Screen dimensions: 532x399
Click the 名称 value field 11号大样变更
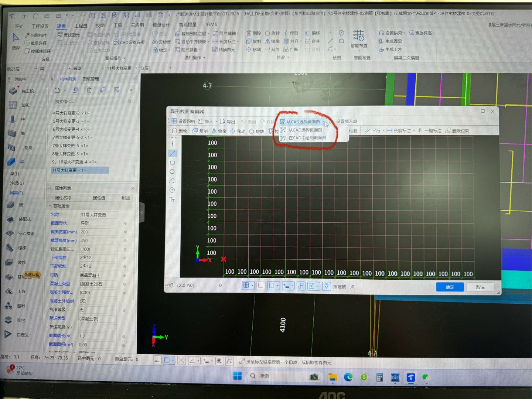[98, 215]
